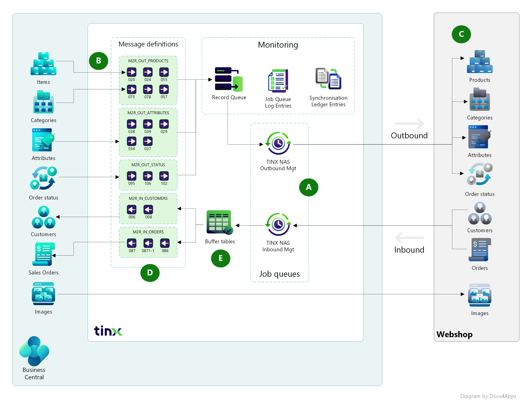Open the Business Central Order status icon
Image resolution: width=532 pixels, height=412 pixels.
pos(43,178)
